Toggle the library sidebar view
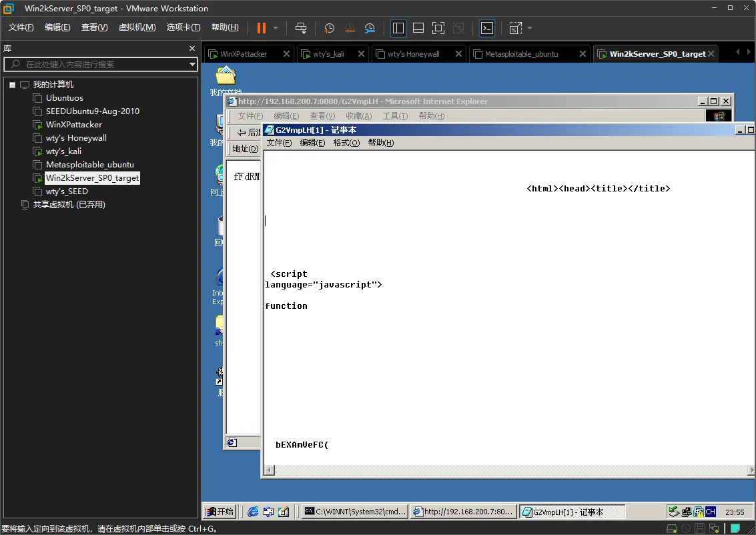The image size is (756, 535). [x=398, y=28]
